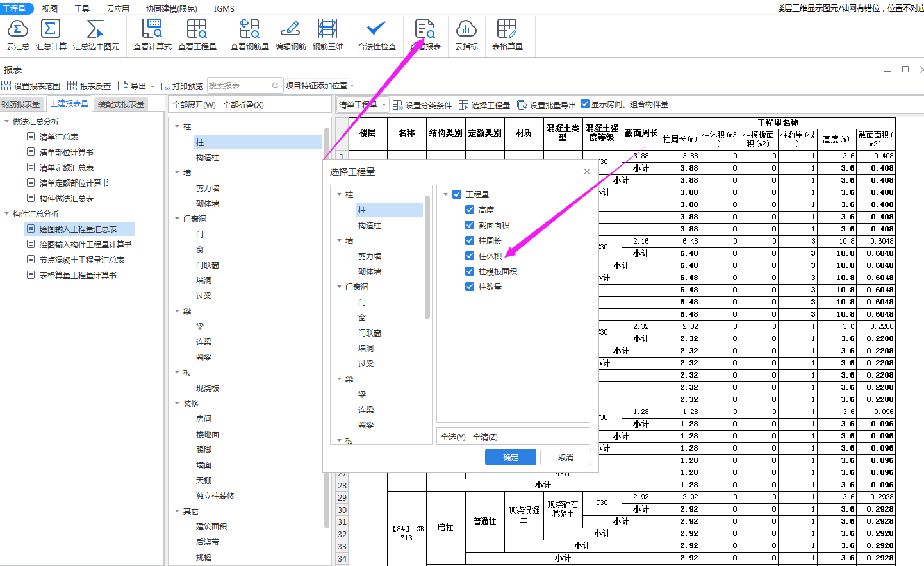Click the dialog tree vertical scrollbar

tap(427, 256)
